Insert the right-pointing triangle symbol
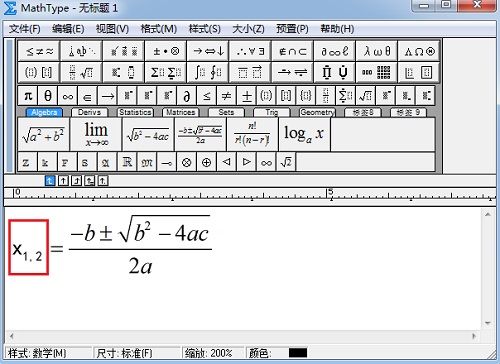This screenshot has width=500, height=364. tap(246, 162)
